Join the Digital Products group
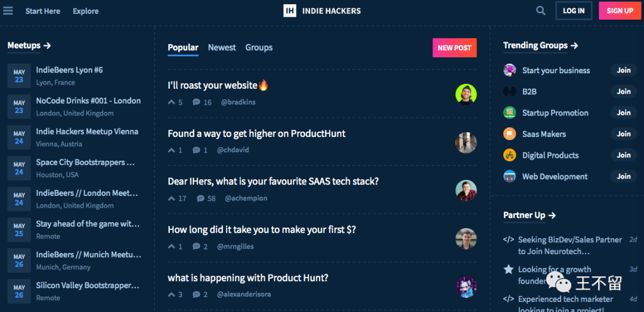 coord(624,155)
